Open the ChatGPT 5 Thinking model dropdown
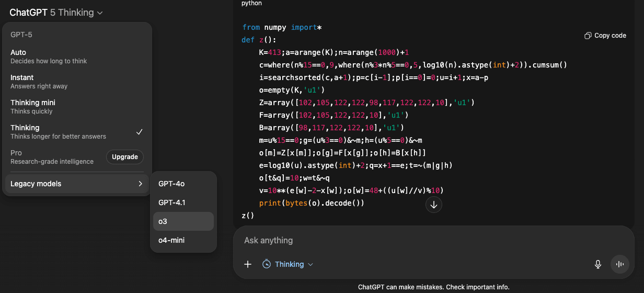This screenshot has height=293, width=644. pos(56,13)
